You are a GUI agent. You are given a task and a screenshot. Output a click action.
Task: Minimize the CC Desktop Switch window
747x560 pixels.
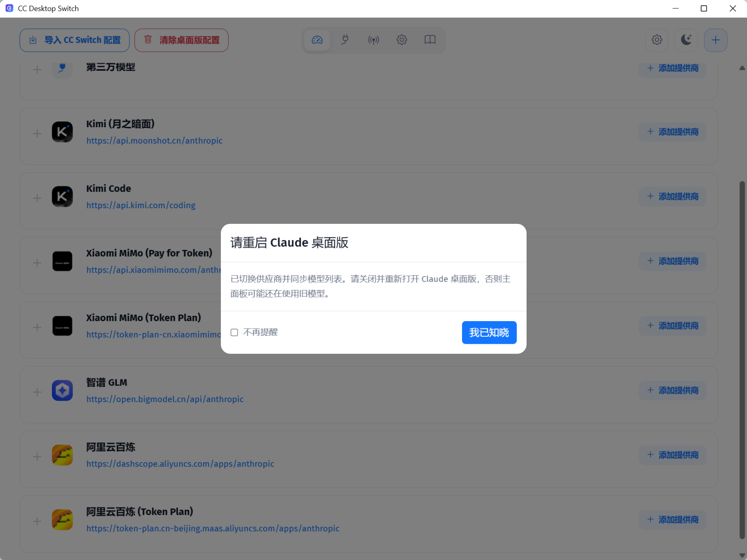click(x=675, y=8)
